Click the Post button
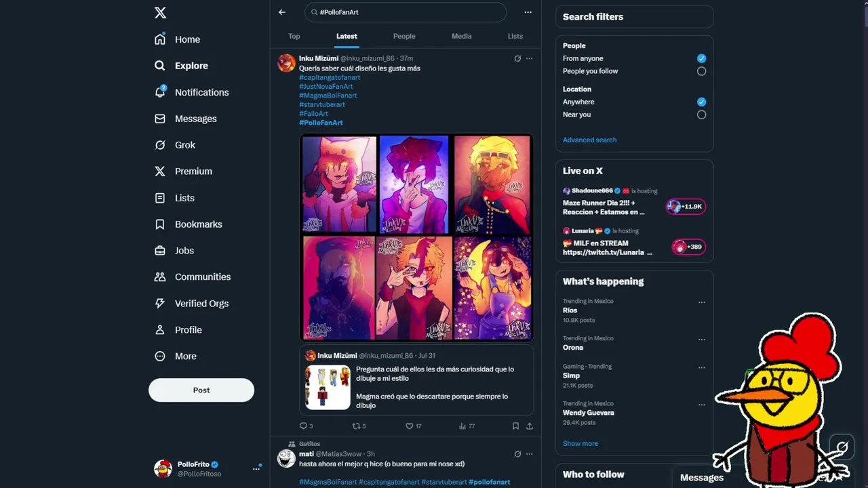This screenshot has width=868, height=488. pos(201,390)
